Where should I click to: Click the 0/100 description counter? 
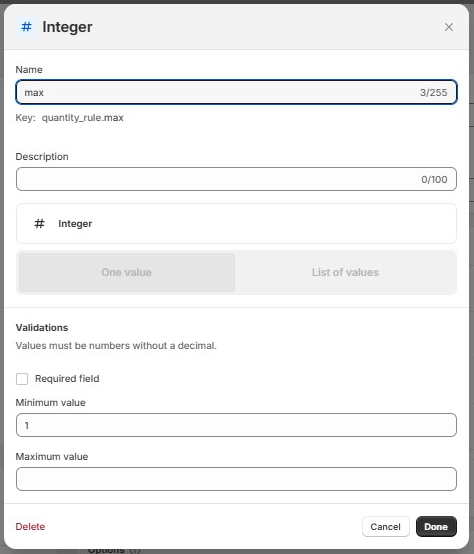tap(434, 179)
